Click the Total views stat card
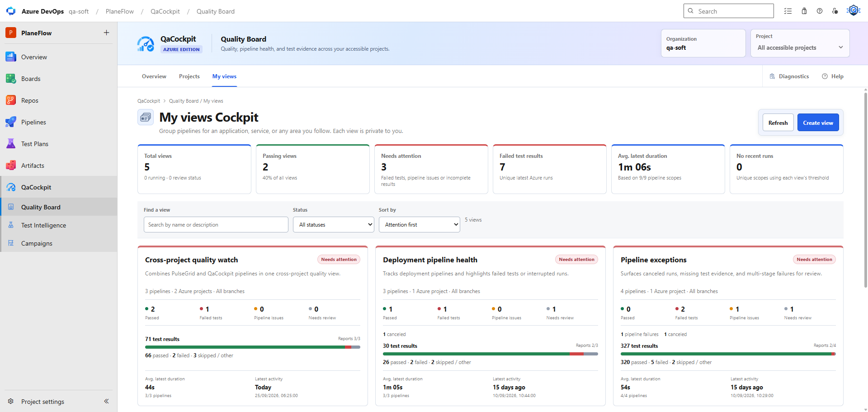The height and width of the screenshot is (412, 868). 194,169
